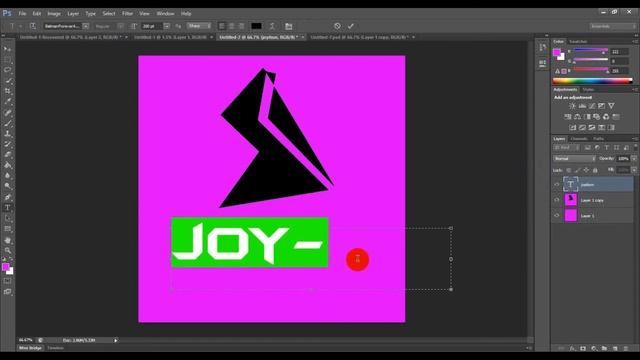Open the File menu

tap(22, 13)
